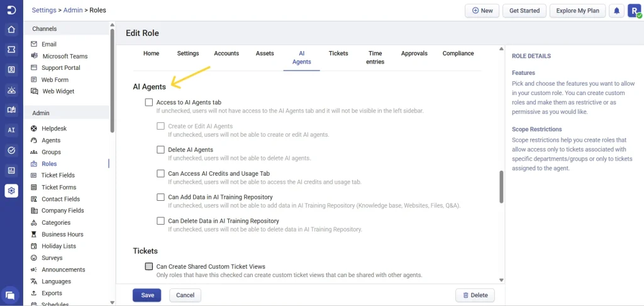Click the Explore My Plan button
Image resolution: width=644 pixels, height=306 pixels.
(x=578, y=11)
